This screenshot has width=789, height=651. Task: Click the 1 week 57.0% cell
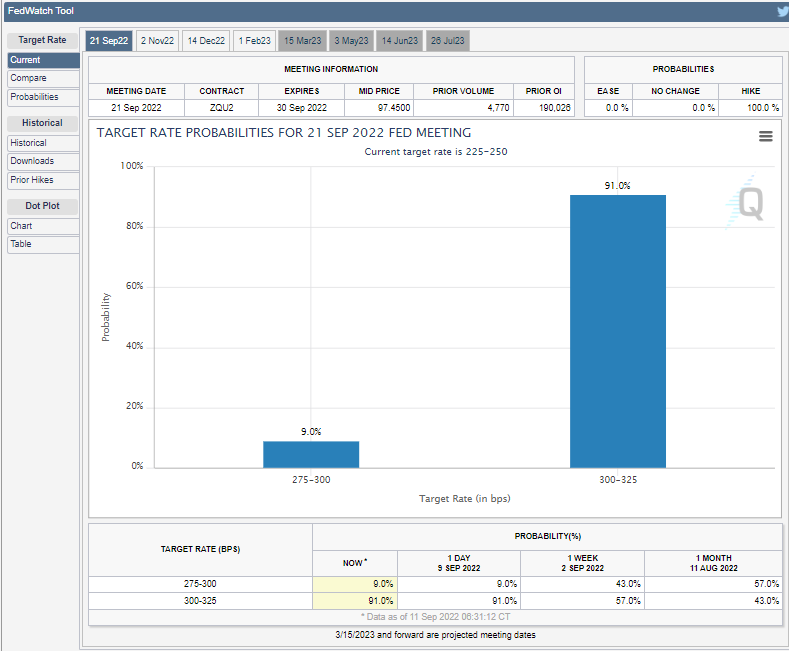click(x=583, y=601)
